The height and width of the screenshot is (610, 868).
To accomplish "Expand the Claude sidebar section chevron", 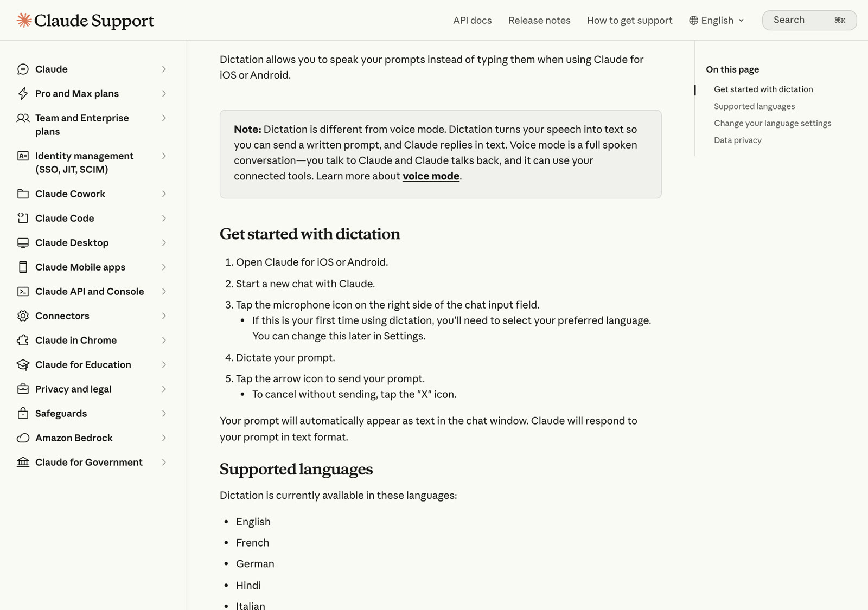I will click(x=164, y=69).
